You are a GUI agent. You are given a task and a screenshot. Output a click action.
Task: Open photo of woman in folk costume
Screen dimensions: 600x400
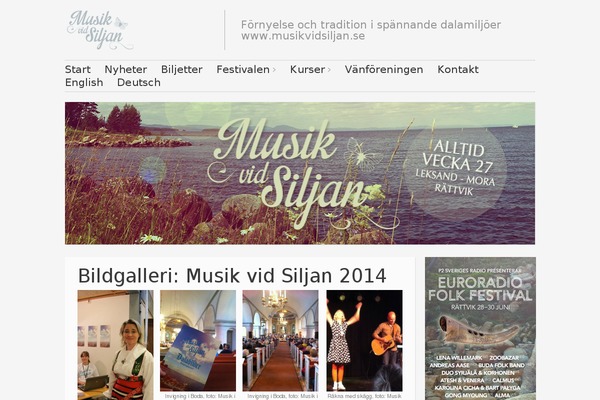point(115,345)
